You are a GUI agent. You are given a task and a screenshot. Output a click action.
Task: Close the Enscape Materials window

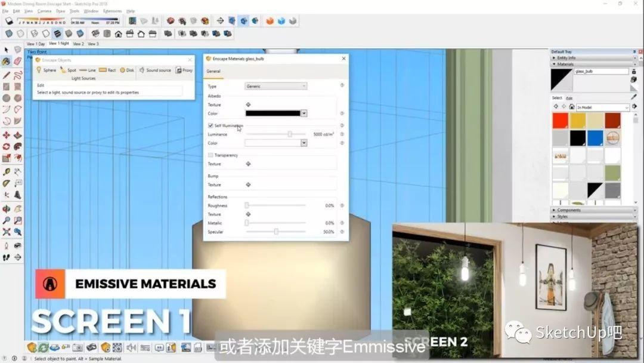pos(344,59)
